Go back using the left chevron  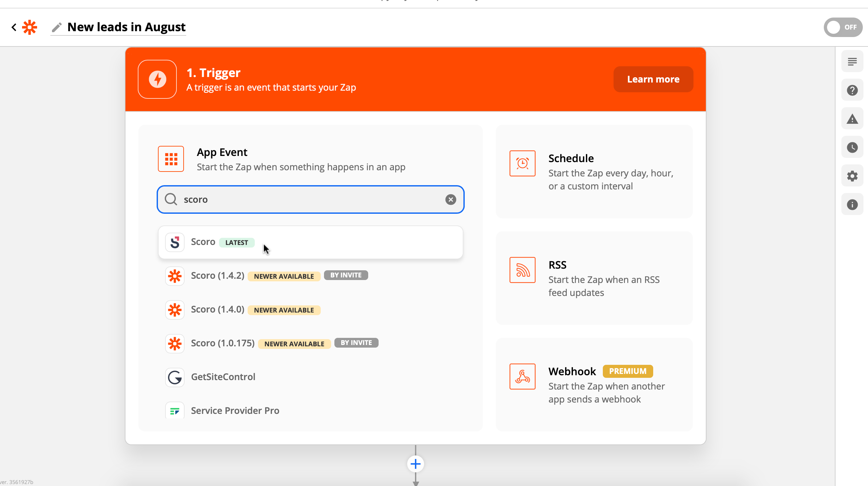point(14,27)
